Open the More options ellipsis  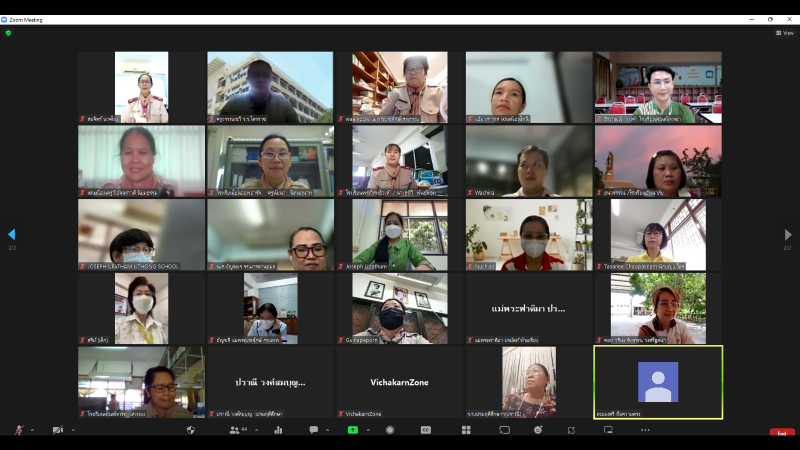645,430
